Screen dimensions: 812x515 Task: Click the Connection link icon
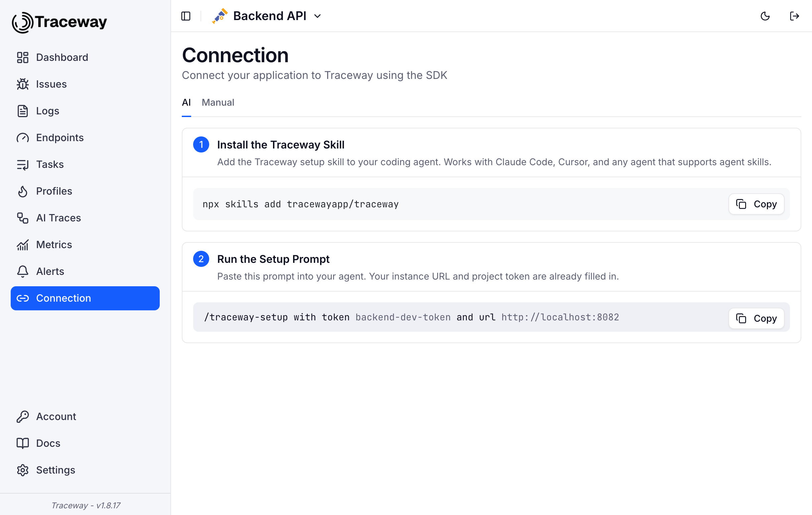tap(23, 298)
